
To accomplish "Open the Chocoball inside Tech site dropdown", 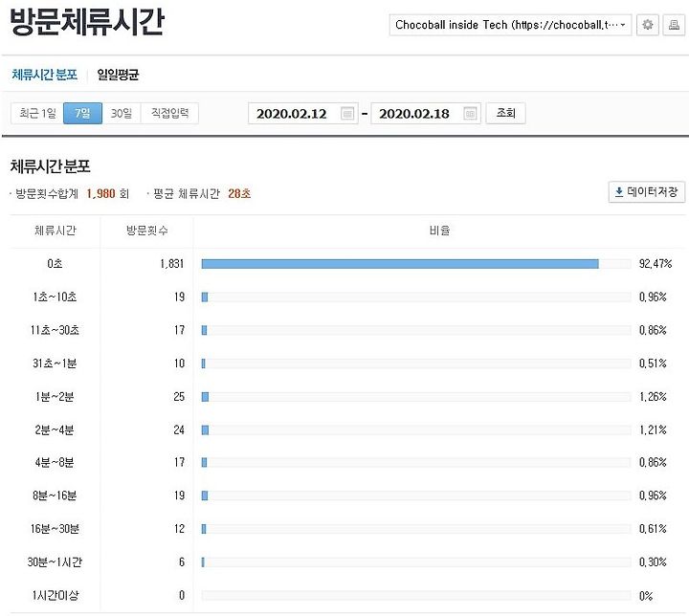I will (510, 25).
